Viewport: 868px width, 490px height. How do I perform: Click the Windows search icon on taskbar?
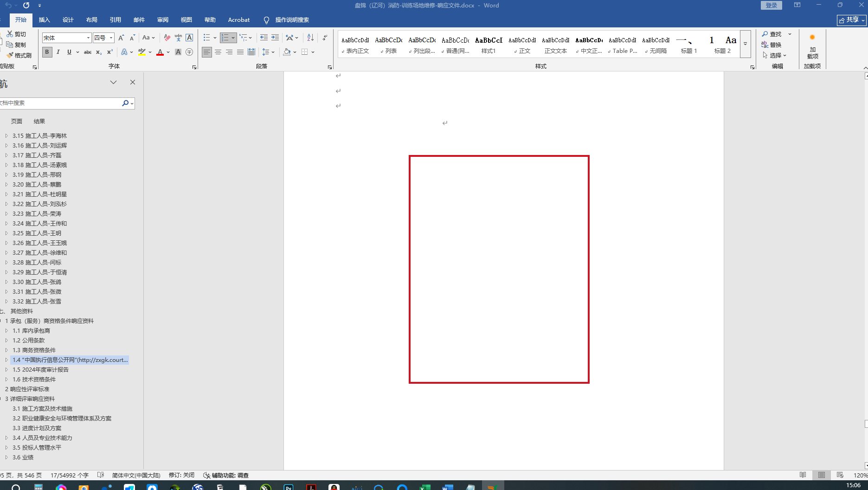point(16,487)
